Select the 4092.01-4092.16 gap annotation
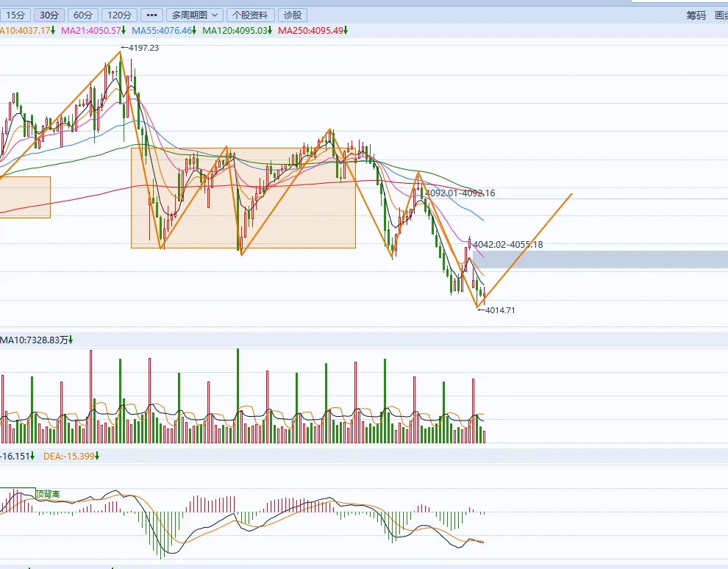This screenshot has width=728, height=569. point(460,193)
